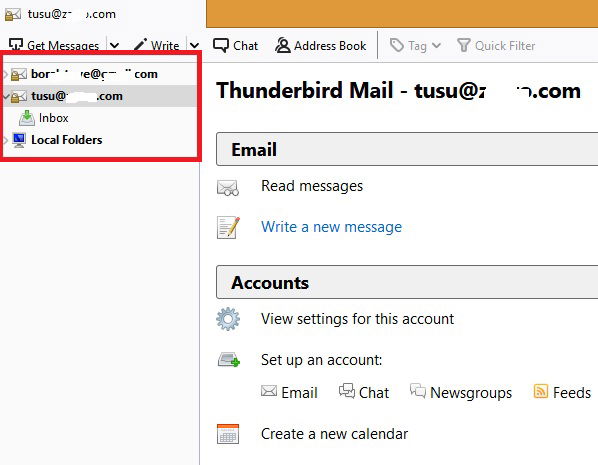Image resolution: width=598 pixels, height=465 pixels.
Task: Click the Feeds RSS icon
Action: click(x=540, y=391)
